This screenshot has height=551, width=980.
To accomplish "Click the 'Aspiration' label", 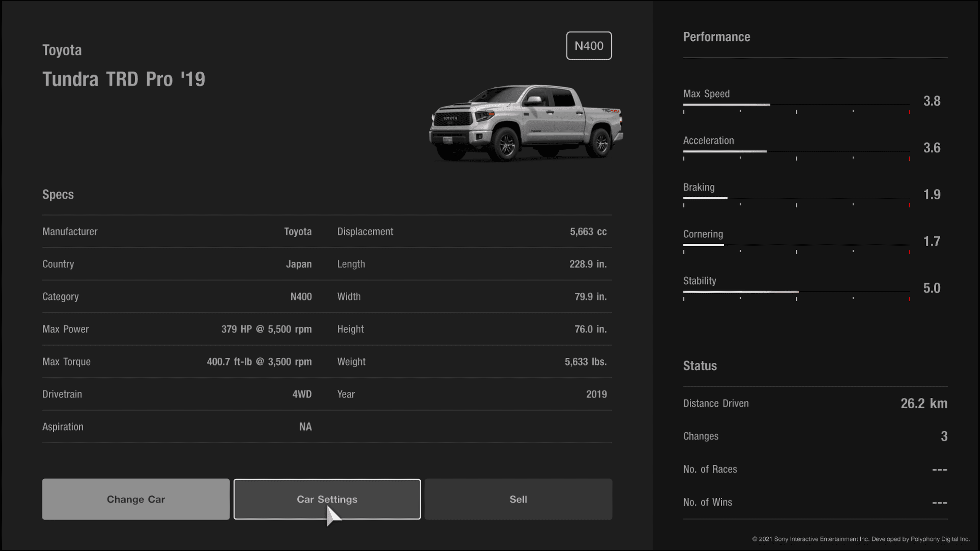I will point(63,427).
